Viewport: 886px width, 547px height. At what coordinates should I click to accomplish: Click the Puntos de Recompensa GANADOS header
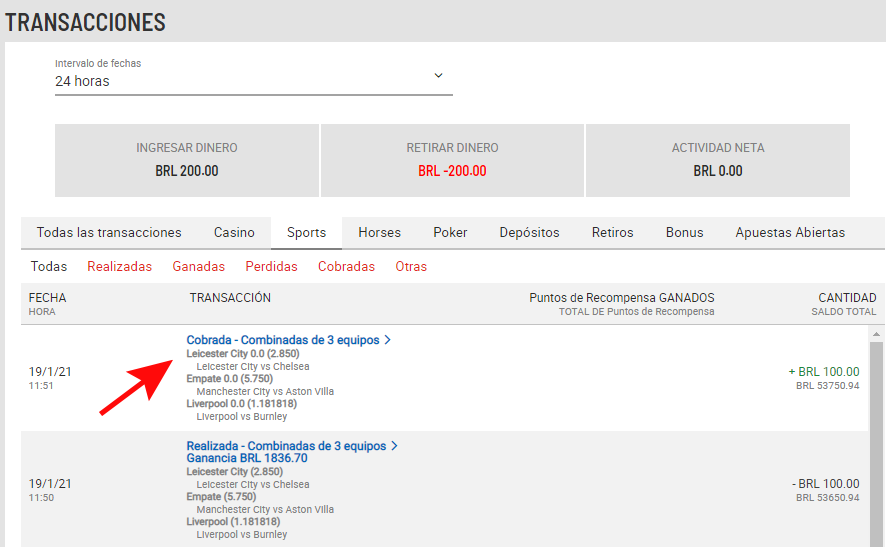(x=622, y=298)
